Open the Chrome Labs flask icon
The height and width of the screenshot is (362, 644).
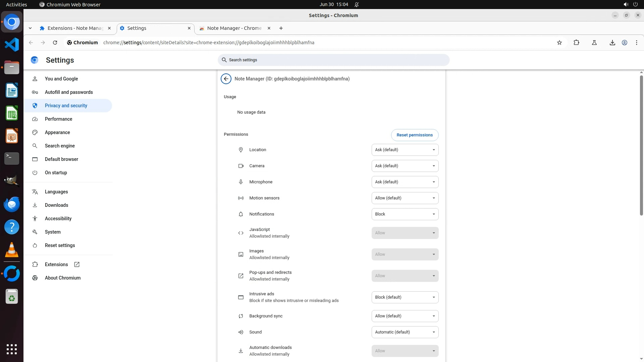click(594, 43)
